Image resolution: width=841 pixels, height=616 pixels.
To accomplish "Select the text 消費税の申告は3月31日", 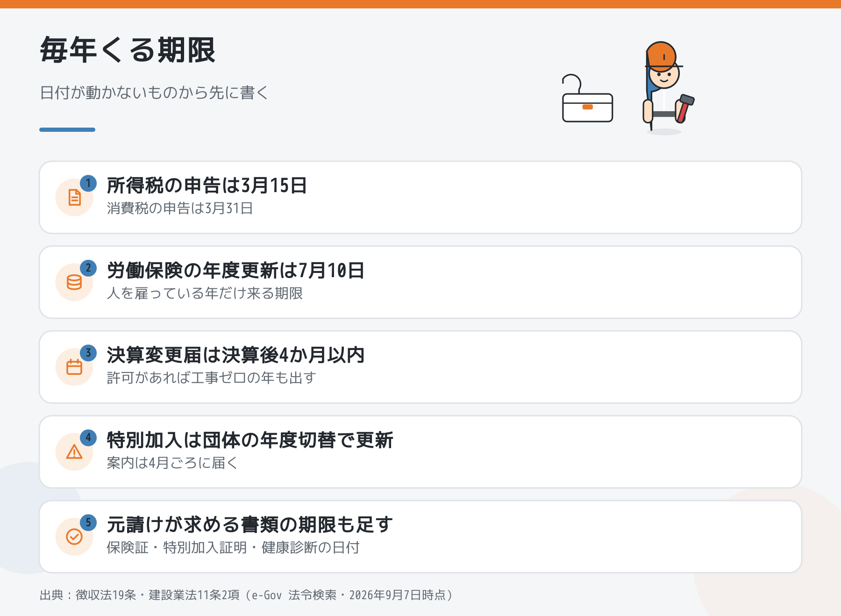I will (180, 208).
